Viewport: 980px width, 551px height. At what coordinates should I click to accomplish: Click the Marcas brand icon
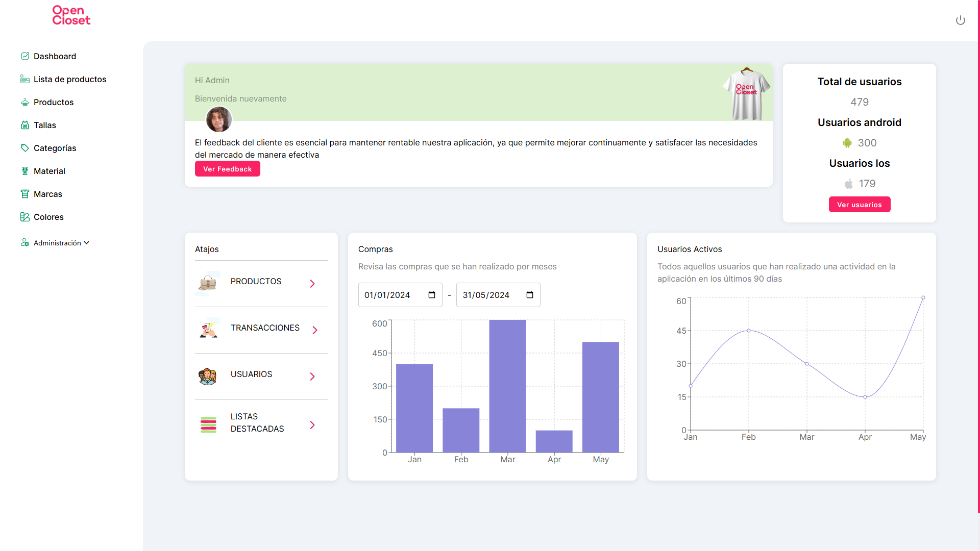24,194
